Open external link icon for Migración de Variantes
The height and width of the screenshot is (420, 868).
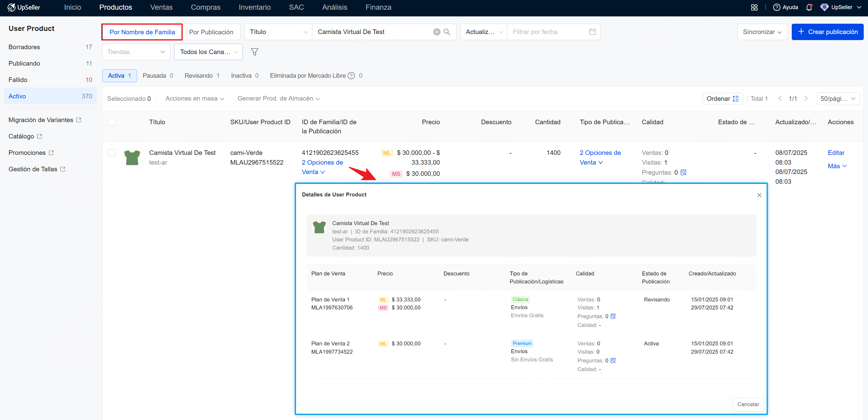[x=78, y=120]
